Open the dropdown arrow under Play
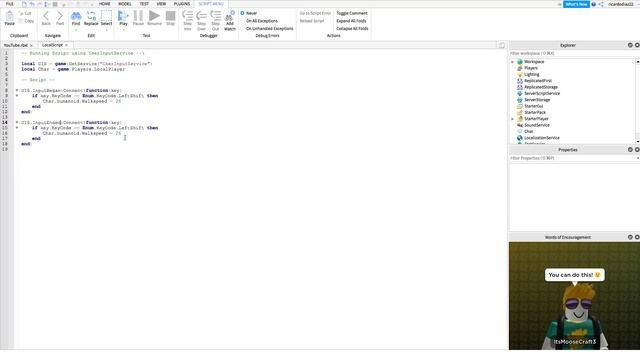The width and height of the screenshot is (640, 360). [123, 30]
